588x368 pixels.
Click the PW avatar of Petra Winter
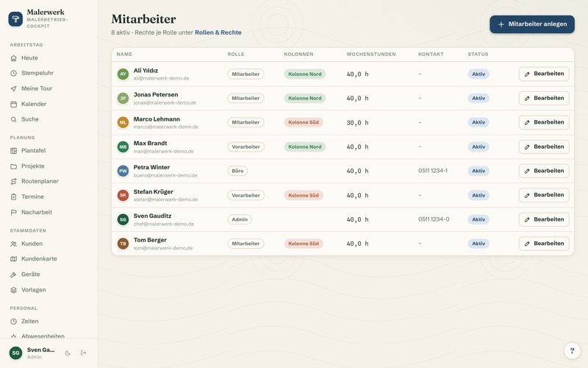coord(123,171)
